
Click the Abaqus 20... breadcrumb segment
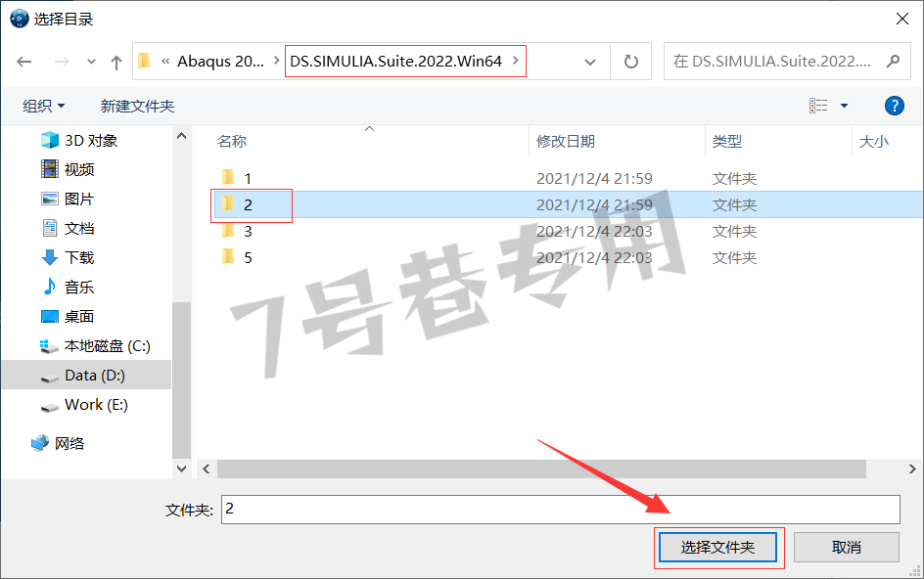coord(220,62)
